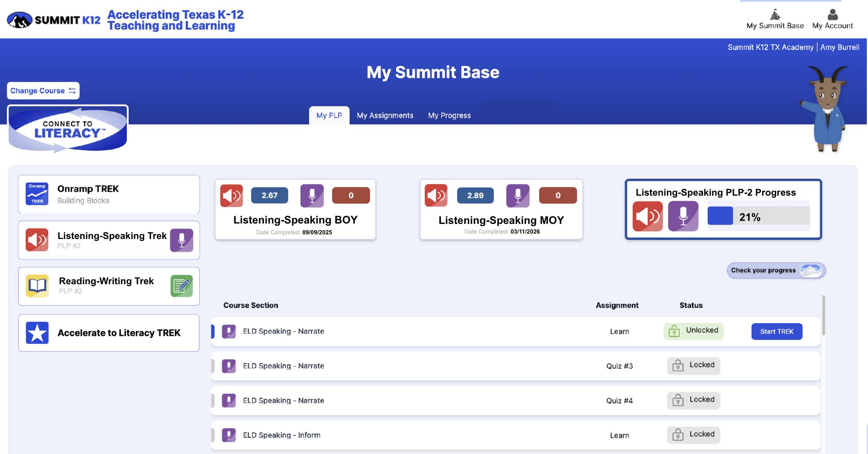Click microphone icon in ELD Speaking - Inform row
This screenshot has height=454, width=868.
(229, 435)
